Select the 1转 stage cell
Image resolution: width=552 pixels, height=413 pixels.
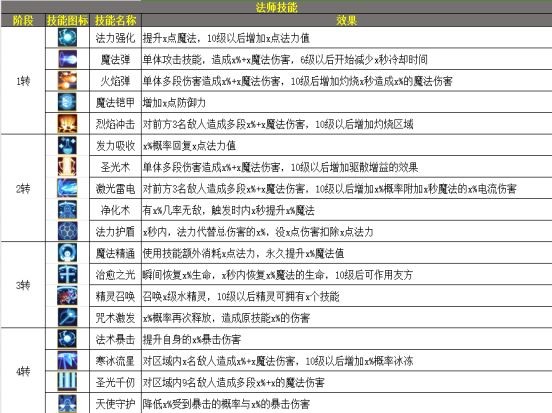coord(23,81)
